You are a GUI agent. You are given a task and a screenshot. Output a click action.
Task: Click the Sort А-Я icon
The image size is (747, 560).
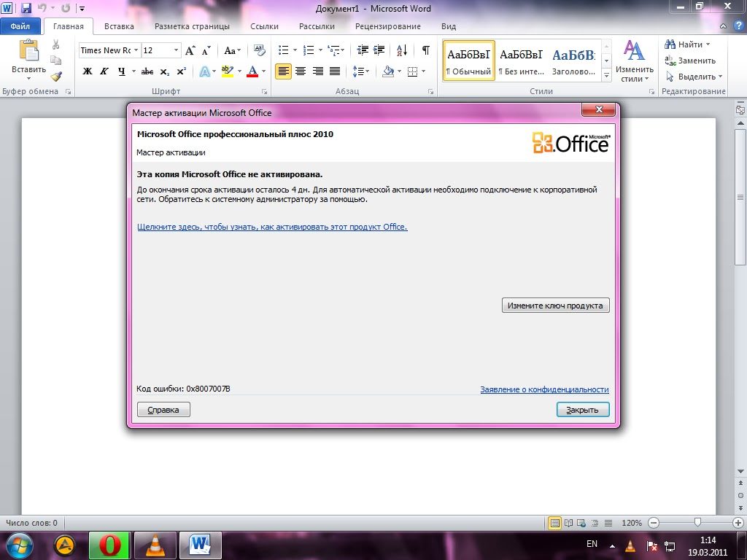pyautogui.click(x=402, y=50)
